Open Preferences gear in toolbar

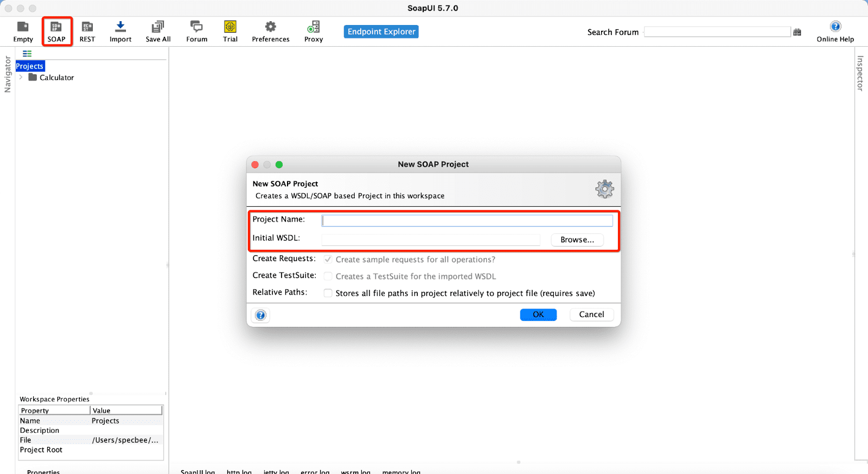(x=271, y=31)
